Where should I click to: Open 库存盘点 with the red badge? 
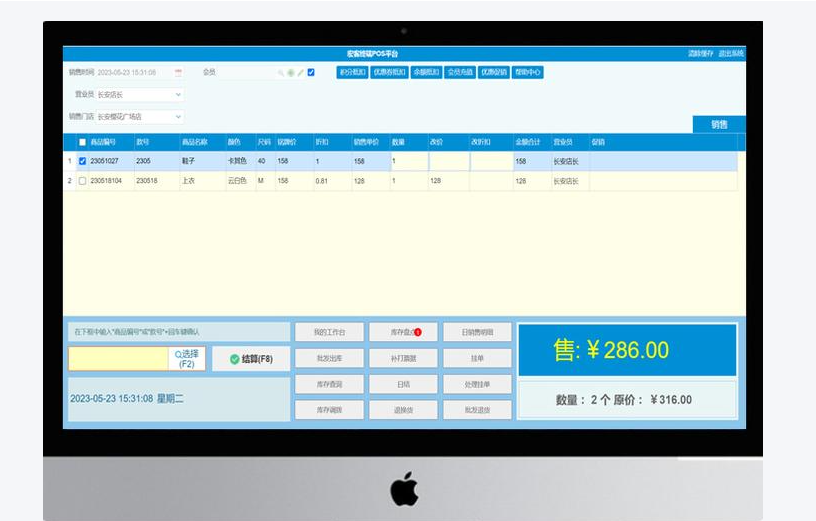click(403, 332)
